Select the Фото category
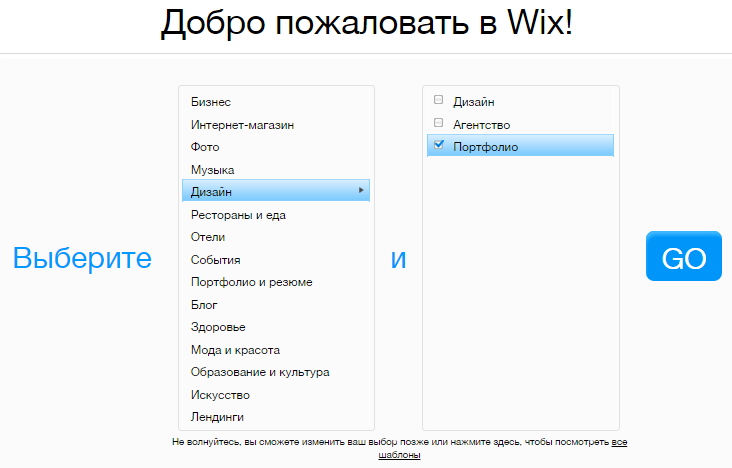This screenshot has height=468, width=732. [276, 147]
